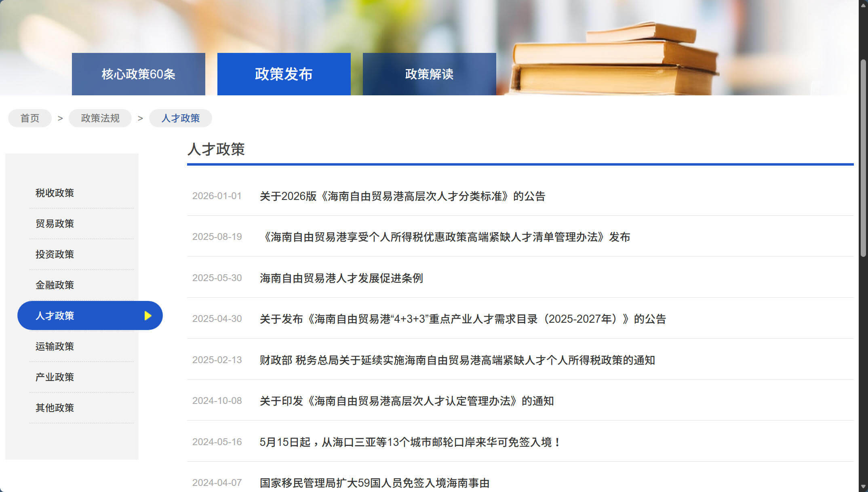Open the 2026版高层次人才分类标准 announcement
The height and width of the screenshot is (492, 868).
(402, 196)
